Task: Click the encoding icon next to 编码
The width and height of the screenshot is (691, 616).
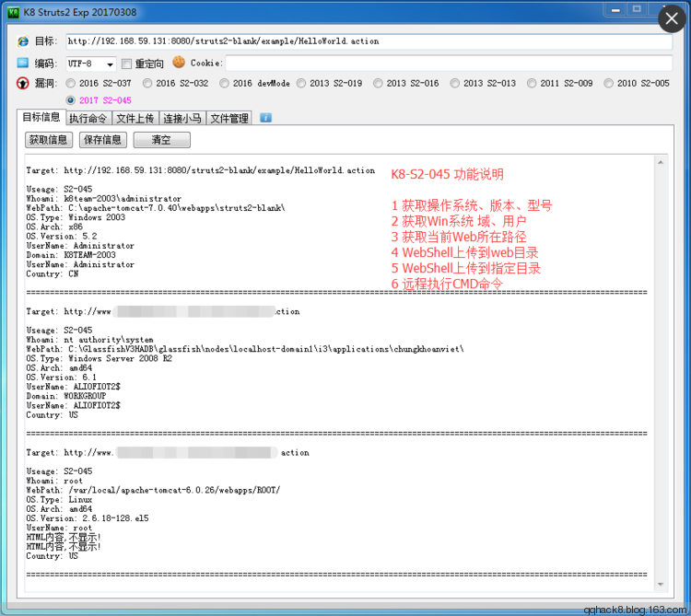Action: pyautogui.click(x=23, y=64)
